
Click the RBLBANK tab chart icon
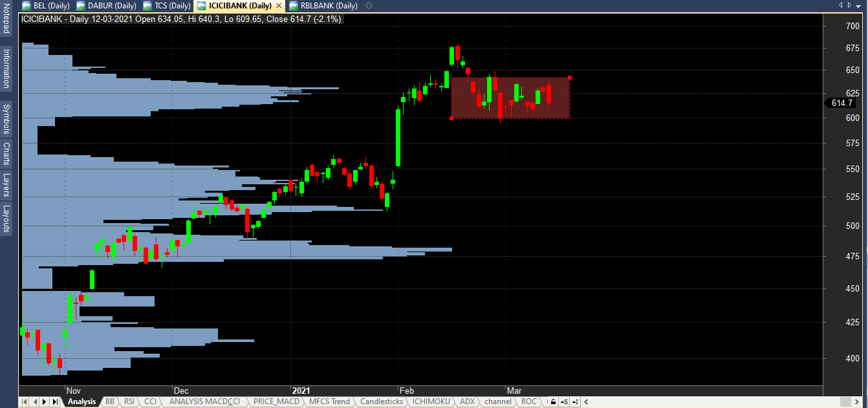(294, 6)
